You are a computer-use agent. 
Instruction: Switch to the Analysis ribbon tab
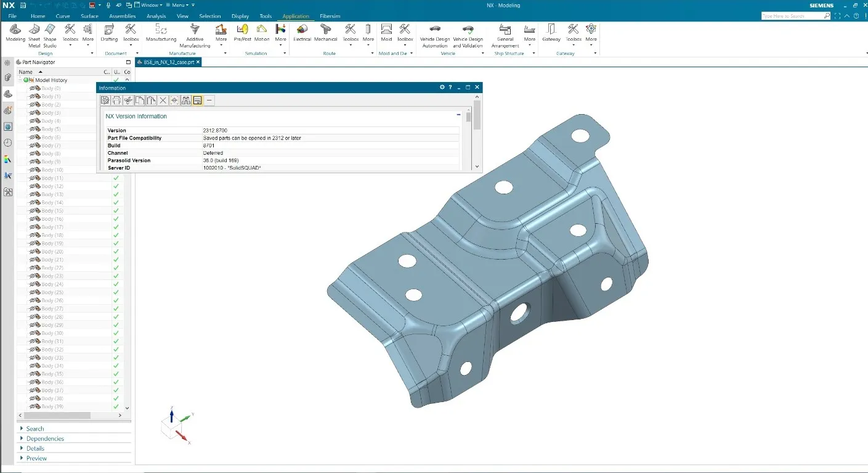(156, 16)
